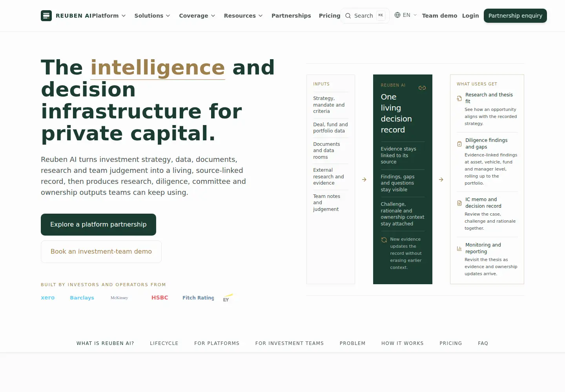The width and height of the screenshot is (565, 392).
Task: Select the FAQ section tab
Action: point(483,343)
